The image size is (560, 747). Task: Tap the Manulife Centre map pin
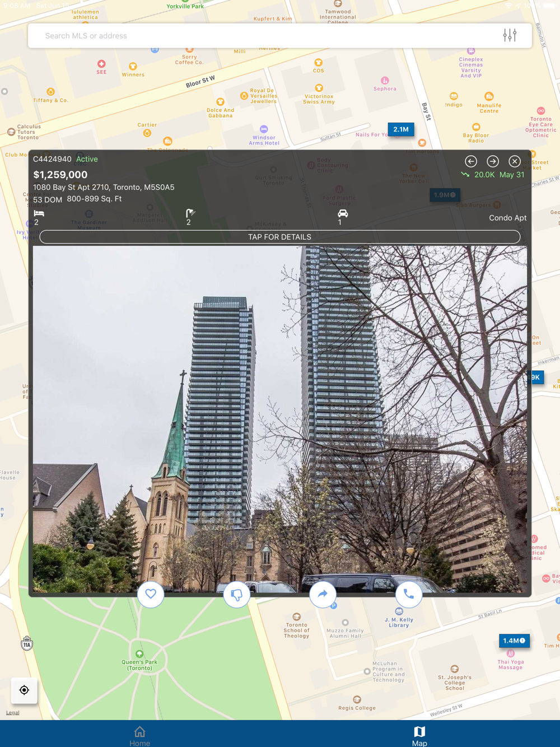489,96
